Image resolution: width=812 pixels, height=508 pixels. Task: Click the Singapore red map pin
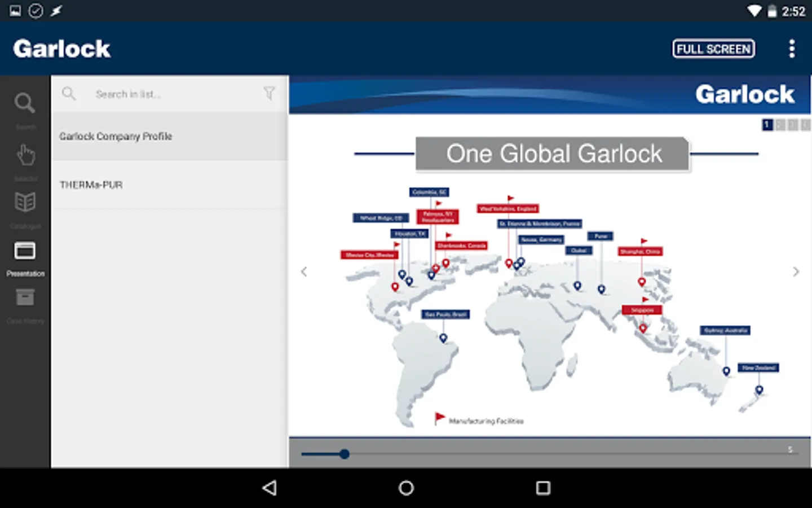pos(643,329)
